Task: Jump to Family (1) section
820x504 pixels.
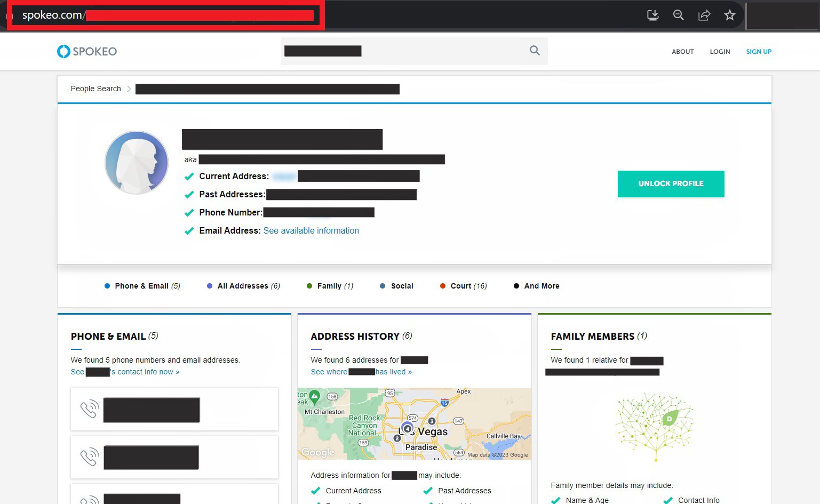Action: pyautogui.click(x=330, y=286)
